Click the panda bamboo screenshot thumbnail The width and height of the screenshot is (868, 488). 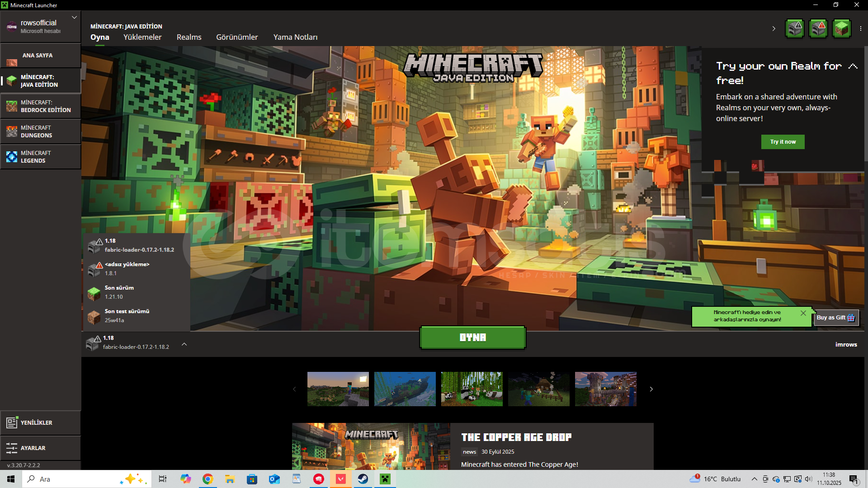point(472,389)
